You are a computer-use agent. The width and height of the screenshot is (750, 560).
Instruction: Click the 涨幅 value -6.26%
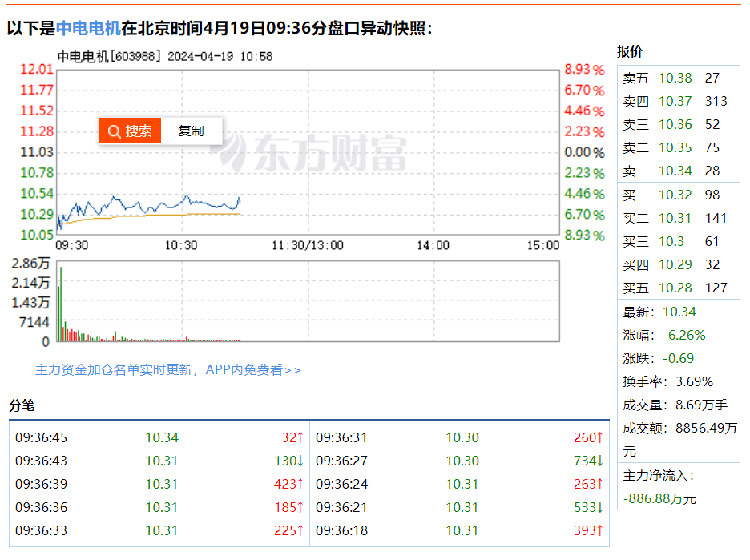click(x=684, y=335)
